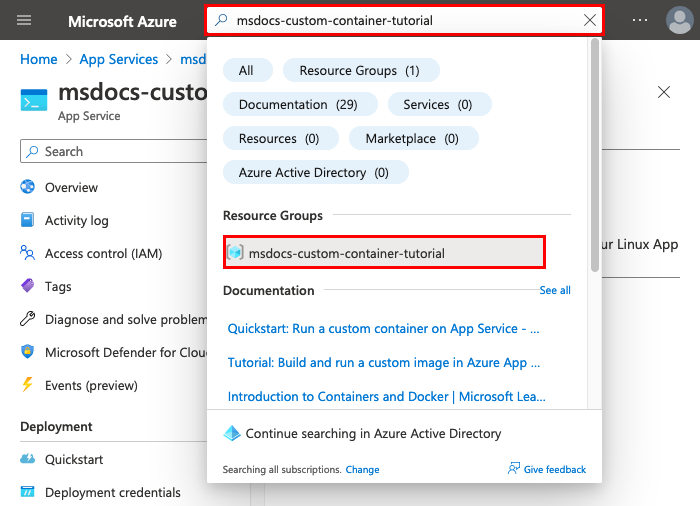Filter results by Documentation
700x506 pixels.
[300, 104]
